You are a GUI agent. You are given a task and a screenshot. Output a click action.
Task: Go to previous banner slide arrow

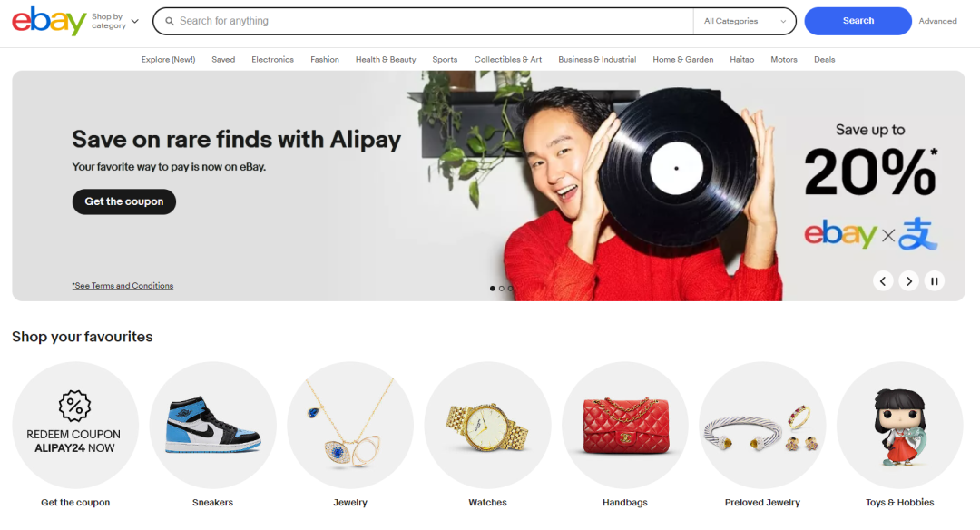[883, 281]
